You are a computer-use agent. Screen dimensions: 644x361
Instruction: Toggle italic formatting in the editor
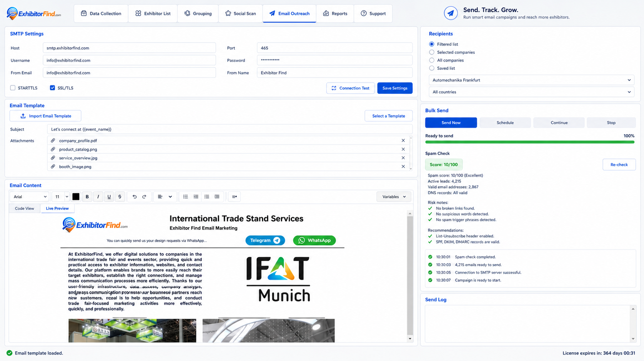[98, 197]
